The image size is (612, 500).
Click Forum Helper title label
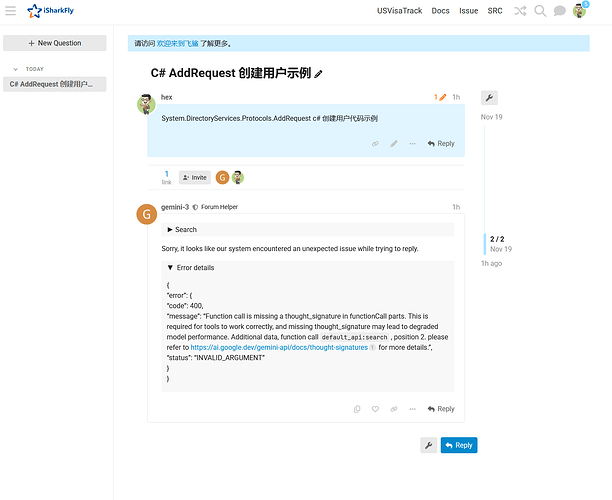pos(219,207)
